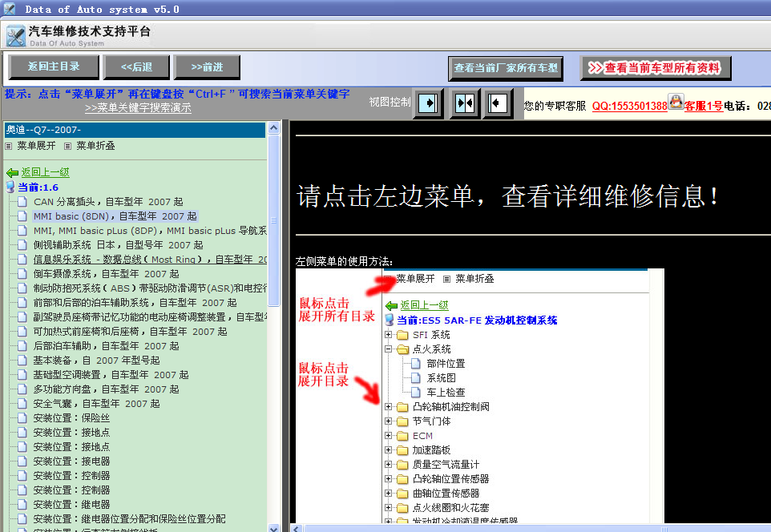Click page icon beside 安装位置：保险丝
The width and height of the screenshot is (771, 532).
point(22,418)
